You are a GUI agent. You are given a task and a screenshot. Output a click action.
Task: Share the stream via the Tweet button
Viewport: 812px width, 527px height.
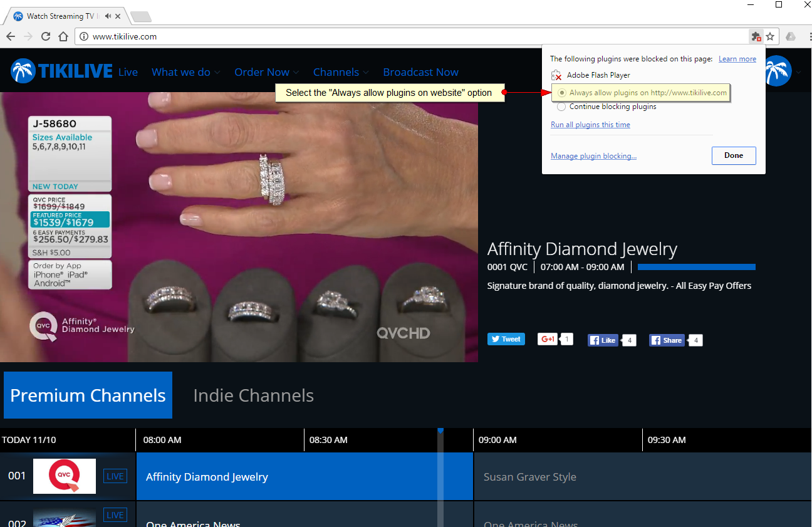(506, 338)
